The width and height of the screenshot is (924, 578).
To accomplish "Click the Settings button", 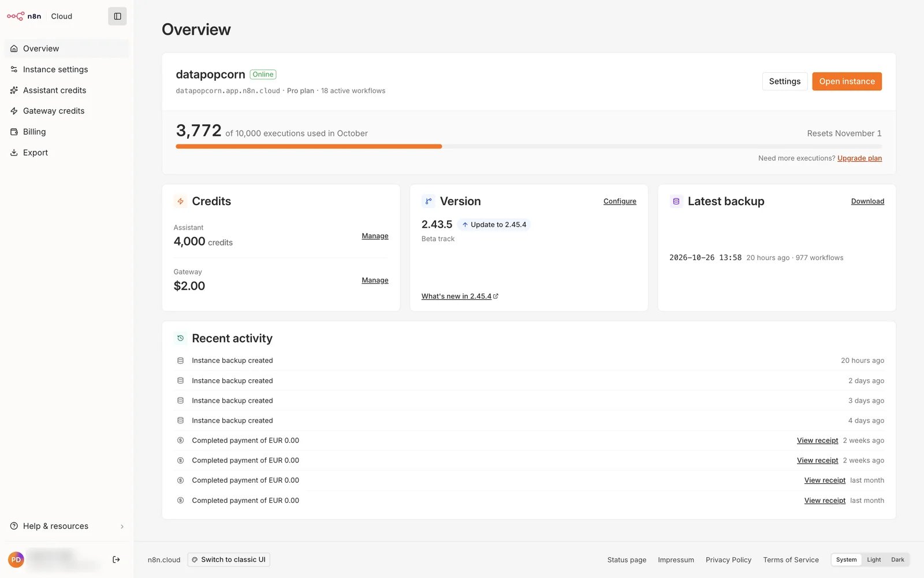I will coord(785,81).
